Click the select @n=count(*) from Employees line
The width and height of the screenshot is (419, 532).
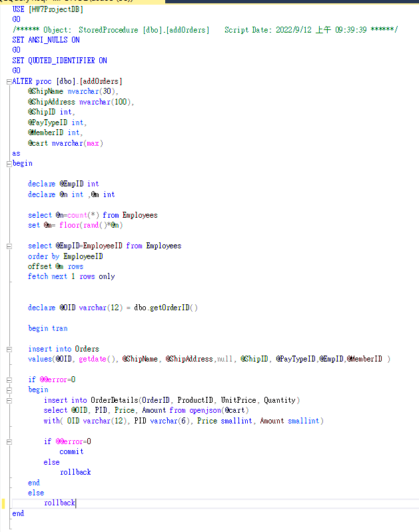coord(93,215)
